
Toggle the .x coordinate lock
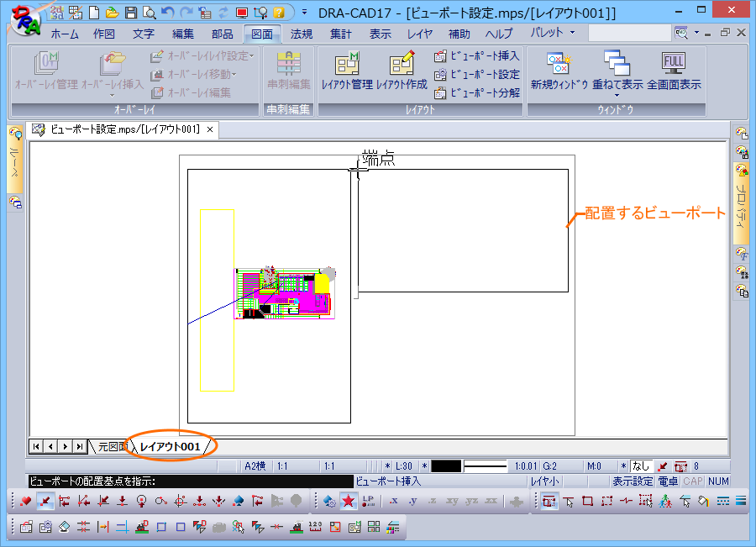pyautogui.click(x=392, y=502)
